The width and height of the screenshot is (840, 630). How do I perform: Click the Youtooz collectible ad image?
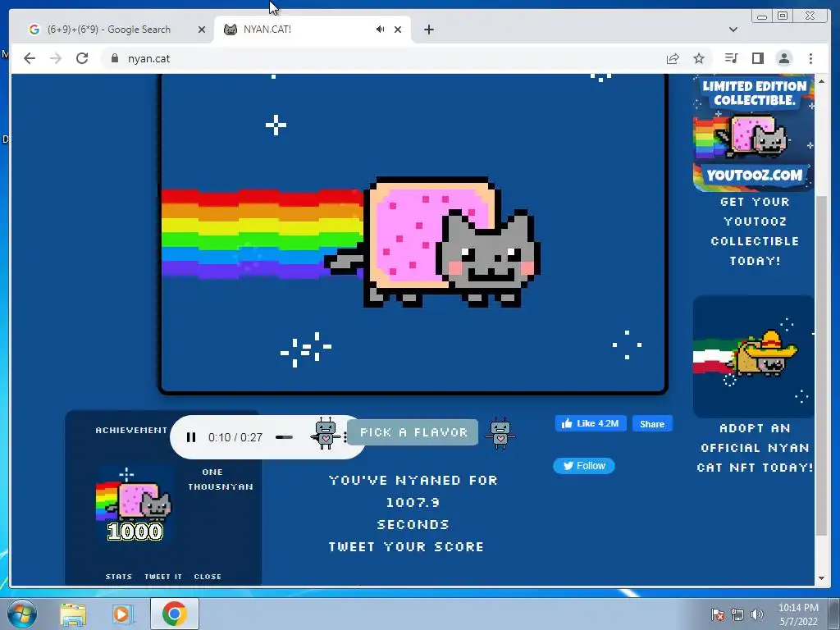753,133
